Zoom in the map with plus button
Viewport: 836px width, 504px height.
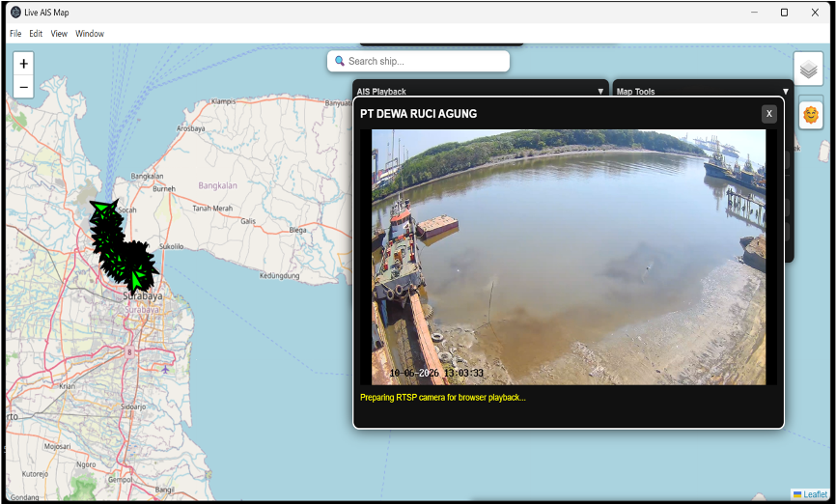(23, 64)
